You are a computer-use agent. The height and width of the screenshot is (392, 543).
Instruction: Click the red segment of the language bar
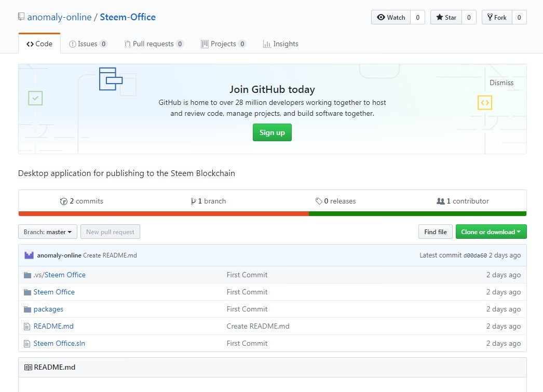tap(164, 214)
